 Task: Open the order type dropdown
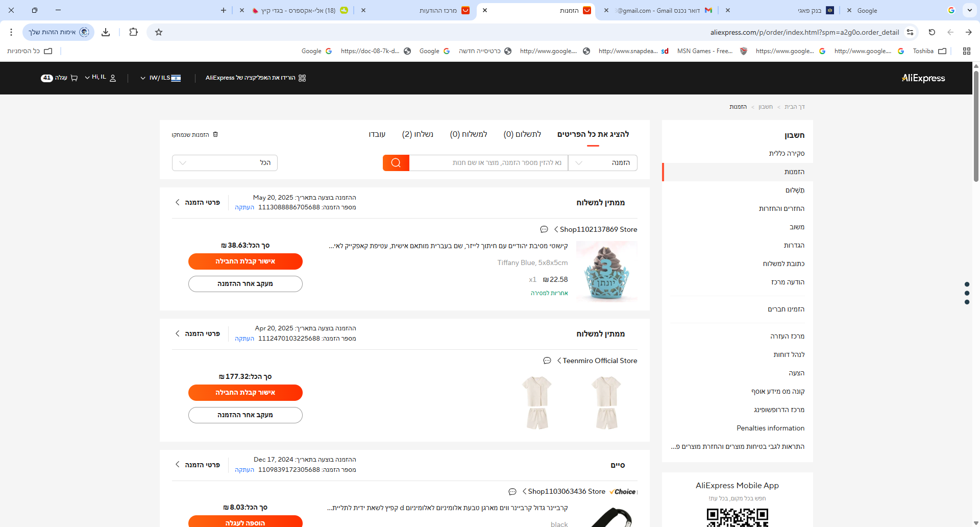pyautogui.click(x=603, y=163)
